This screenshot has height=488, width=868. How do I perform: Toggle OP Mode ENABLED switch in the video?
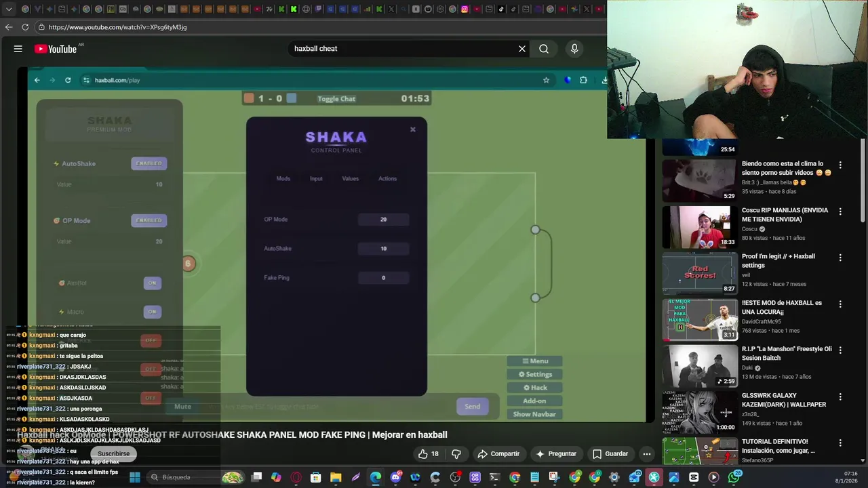coord(149,220)
